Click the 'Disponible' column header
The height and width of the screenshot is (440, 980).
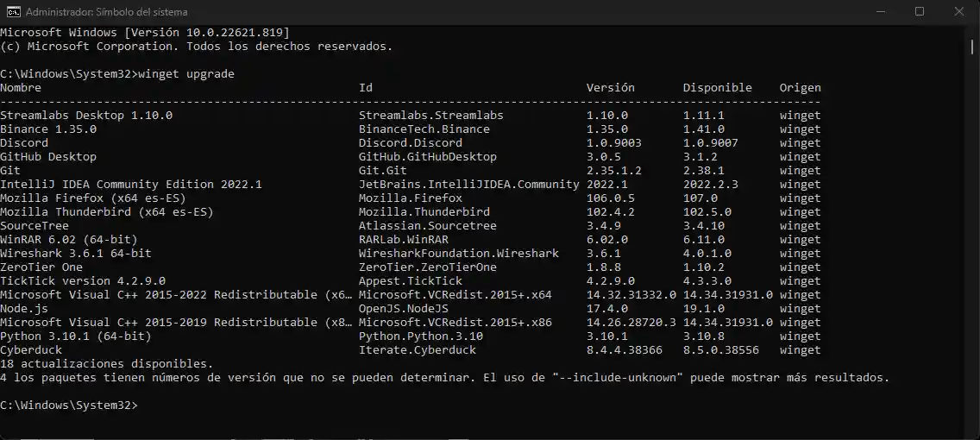(x=718, y=88)
